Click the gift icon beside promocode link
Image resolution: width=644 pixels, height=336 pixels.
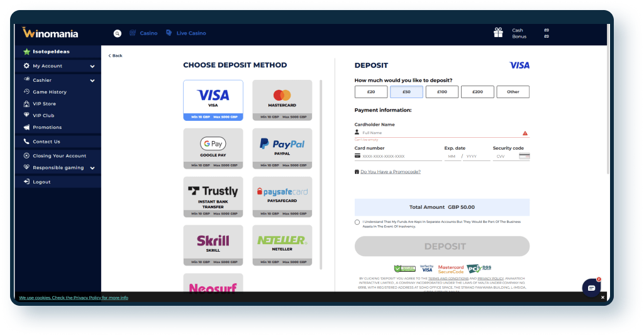pyautogui.click(x=357, y=172)
